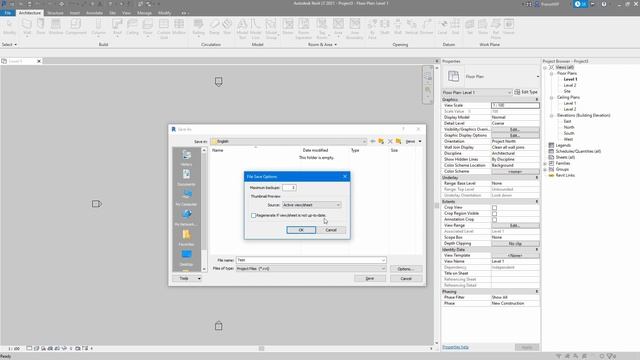Click the View Scale value field
The image size is (640, 360).
(515, 105)
